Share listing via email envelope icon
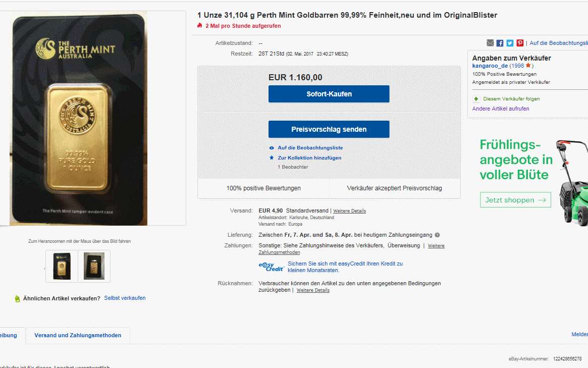This screenshot has width=588, height=368. point(490,43)
